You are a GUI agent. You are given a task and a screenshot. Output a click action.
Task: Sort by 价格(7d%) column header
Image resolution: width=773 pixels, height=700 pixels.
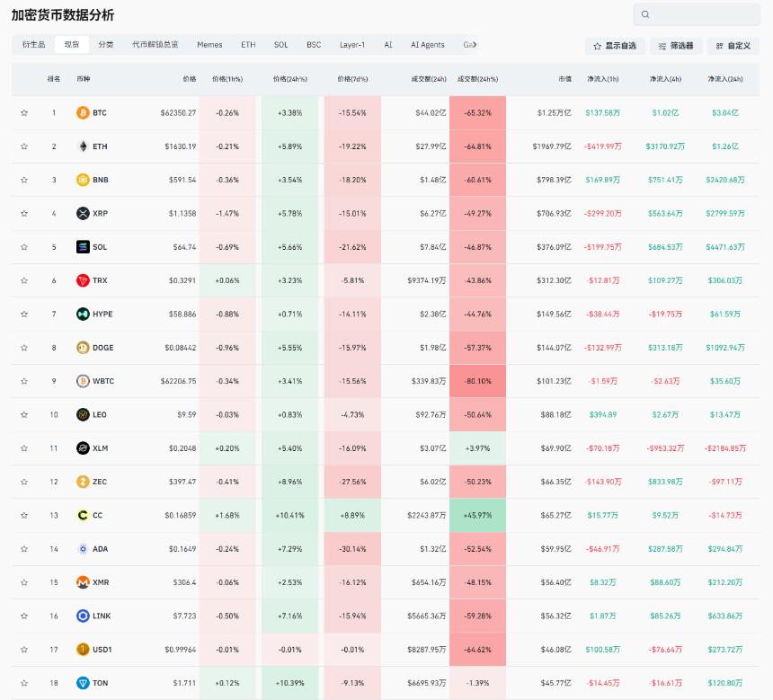(x=352, y=79)
